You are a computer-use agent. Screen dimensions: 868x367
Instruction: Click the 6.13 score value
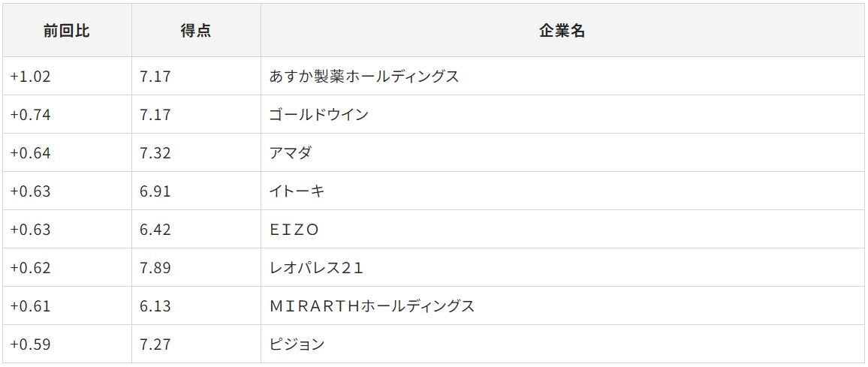[155, 305]
